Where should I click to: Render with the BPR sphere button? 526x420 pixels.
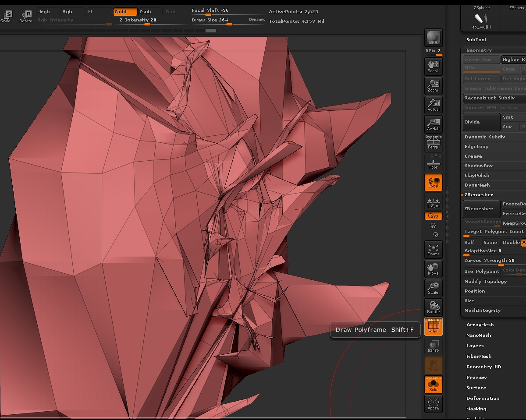coord(434,38)
